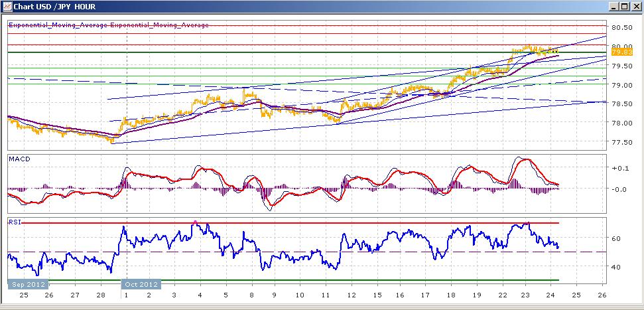644x310 pixels.
Task: Click the 80.50 price axis label
Action: [621, 27]
